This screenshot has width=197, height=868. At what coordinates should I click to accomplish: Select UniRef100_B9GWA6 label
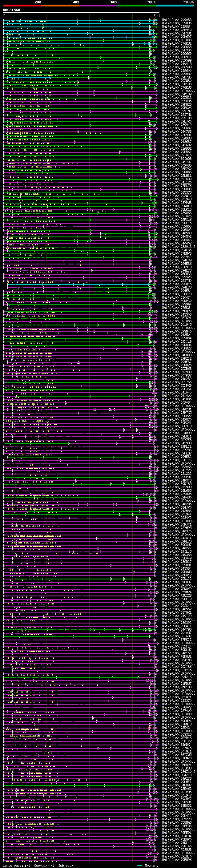[177, 172]
